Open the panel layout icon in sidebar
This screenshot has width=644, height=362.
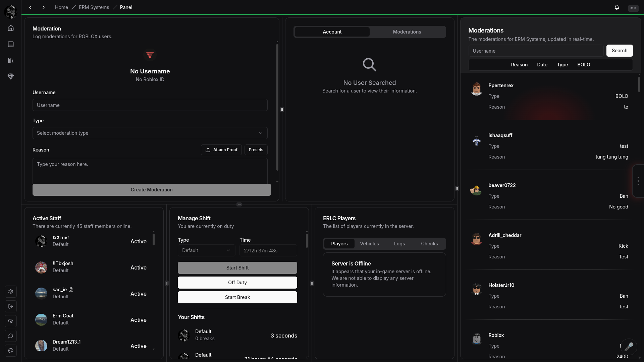coord(11,44)
